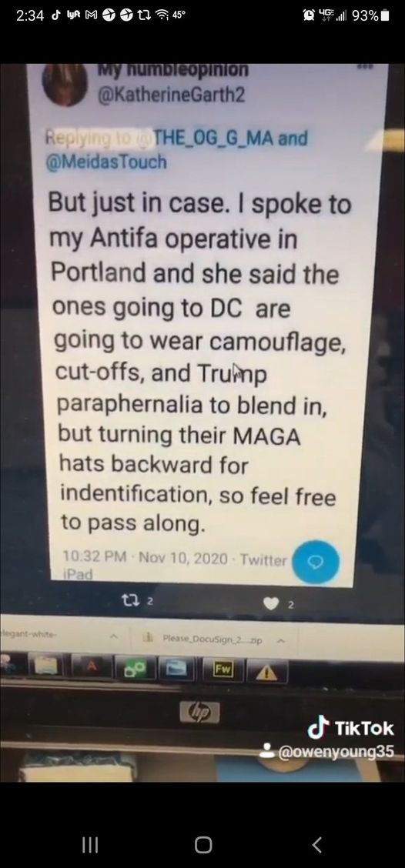Tap the @owenyoung35 TikTok username
This screenshot has width=405, height=868.
click(336, 753)
